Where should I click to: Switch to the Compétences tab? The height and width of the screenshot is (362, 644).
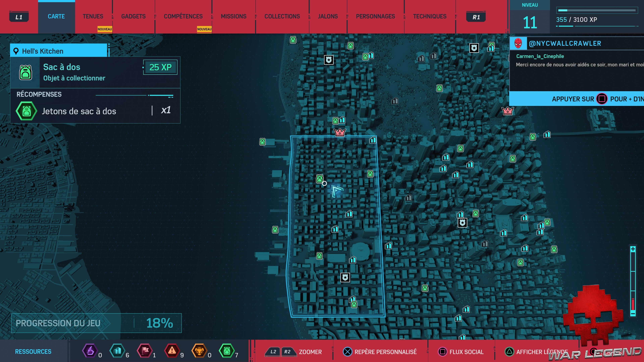(183, 16)
